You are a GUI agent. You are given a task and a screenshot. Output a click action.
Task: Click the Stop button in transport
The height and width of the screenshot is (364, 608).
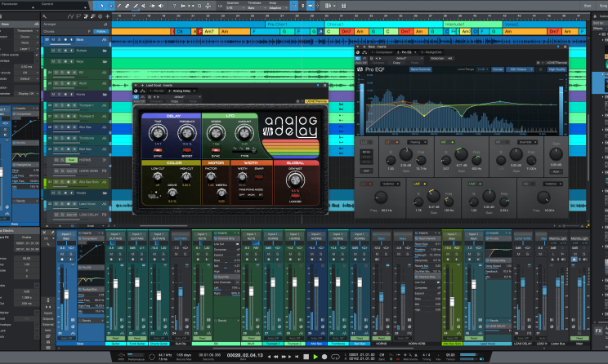[306, 357]
